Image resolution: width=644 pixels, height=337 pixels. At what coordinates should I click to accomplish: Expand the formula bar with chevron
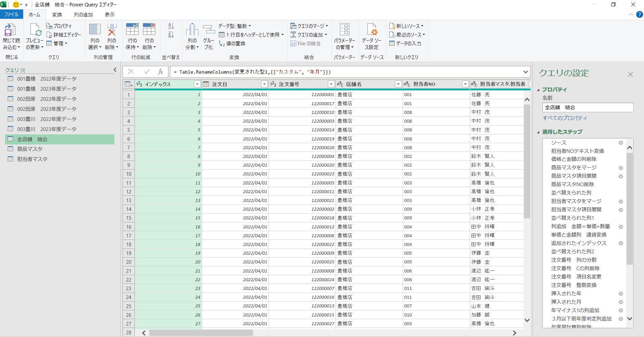pyautogui.click(x=525, y=72)
